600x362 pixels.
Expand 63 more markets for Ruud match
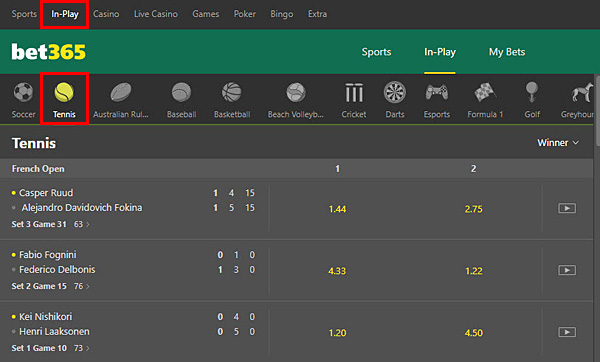tap(82, 224)
